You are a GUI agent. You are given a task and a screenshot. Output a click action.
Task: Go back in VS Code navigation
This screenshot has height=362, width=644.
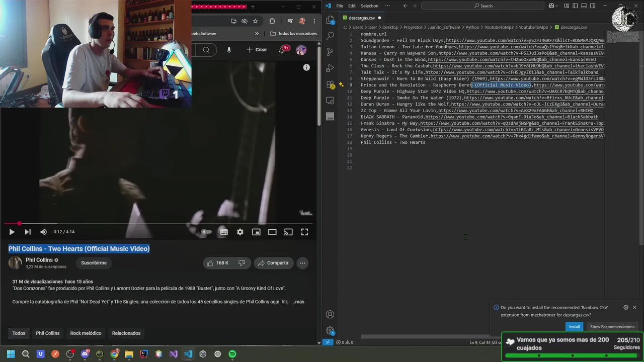(x=406, y=6)
